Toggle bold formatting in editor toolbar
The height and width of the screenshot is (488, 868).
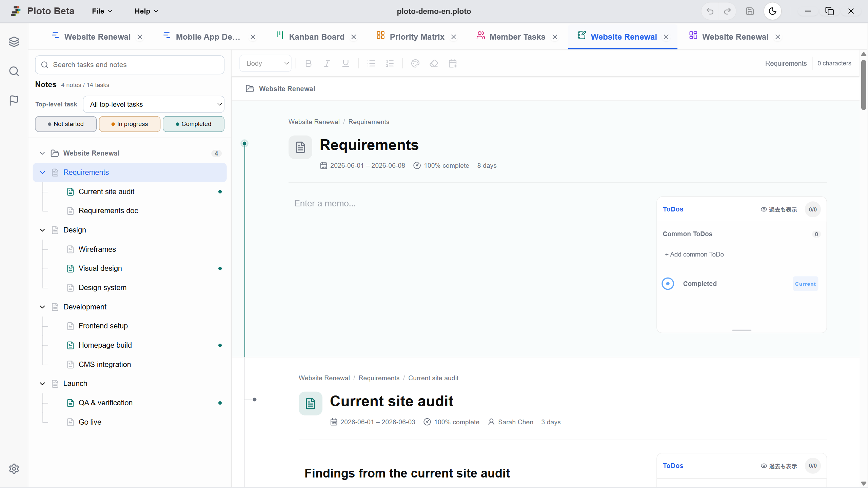308,63
